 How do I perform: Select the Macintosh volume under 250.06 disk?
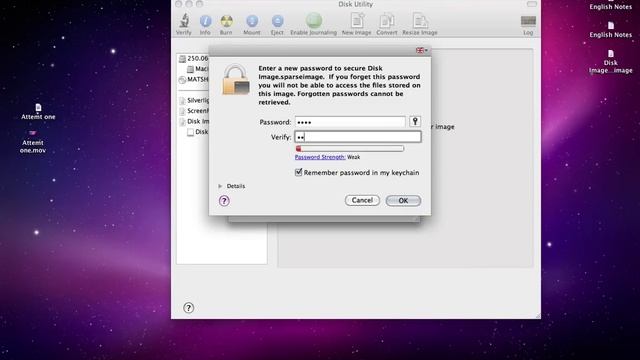point(198,69)
